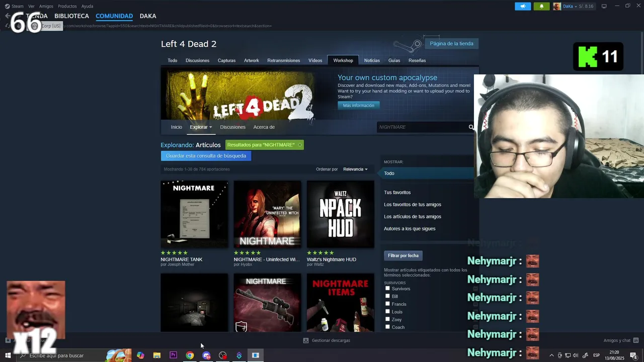644x362 pixels.
Task: Open NIGHTMARE Uninfected Witch thumbnail
Action: 267,215
